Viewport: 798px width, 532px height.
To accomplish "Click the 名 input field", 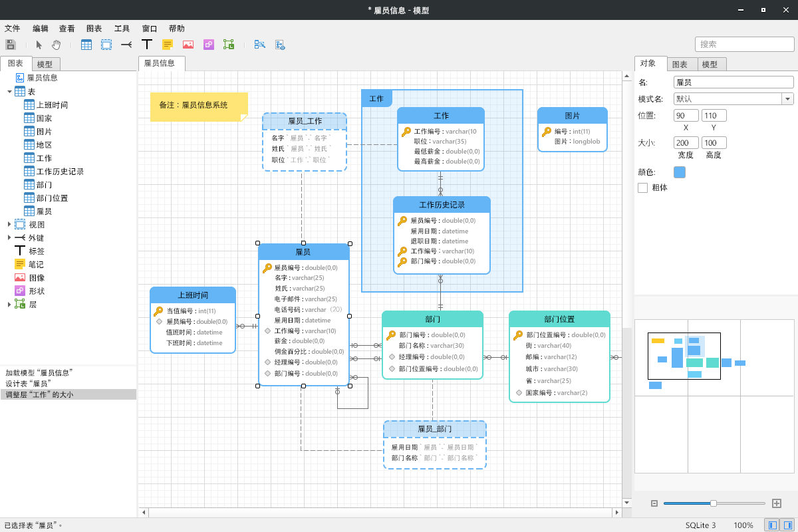I will click(733, 82).
